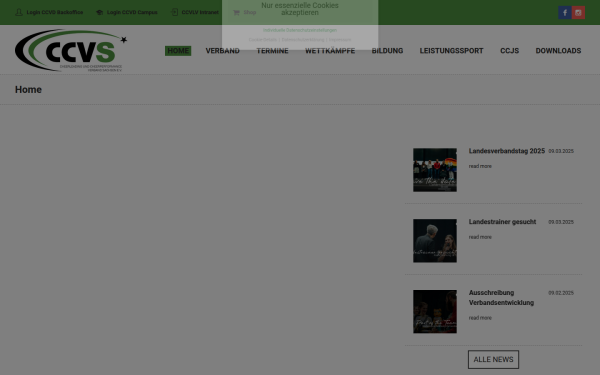Click the shopping cart icon
This screenshot has width=600, height=375.
[x=236, y=12]
